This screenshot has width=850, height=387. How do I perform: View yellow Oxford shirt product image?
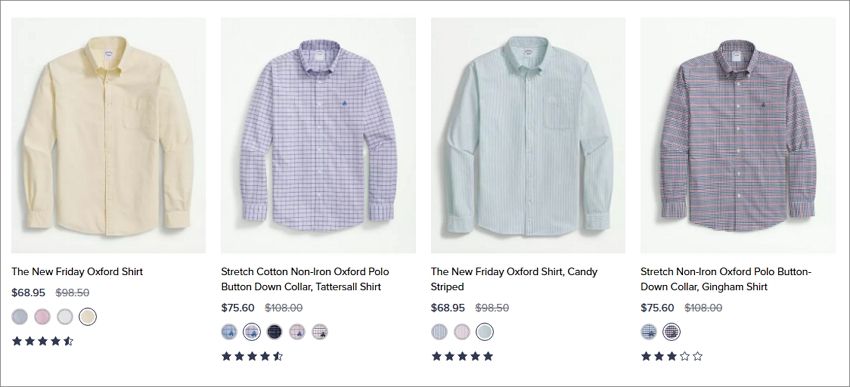click(x=108, y=136)
